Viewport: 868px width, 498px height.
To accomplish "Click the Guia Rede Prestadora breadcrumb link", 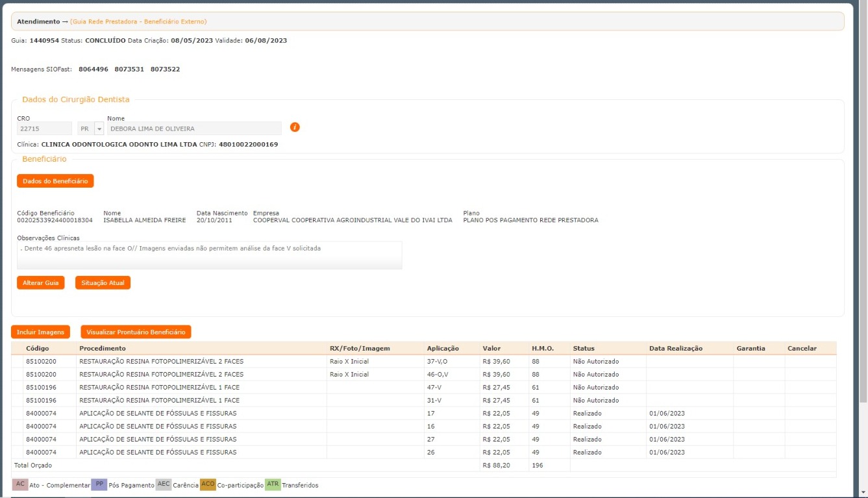I will click(x=138, y=21).
